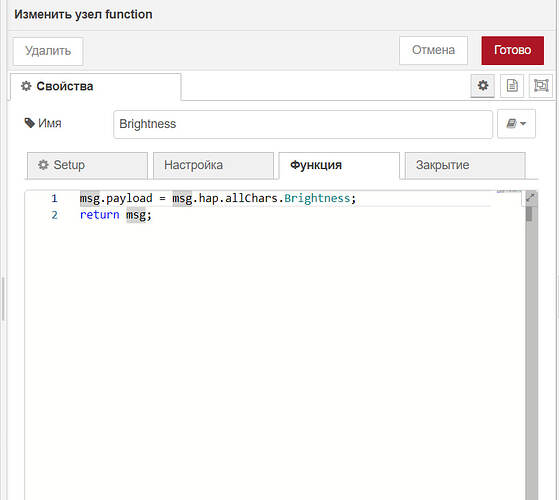Click line number 1 in editor gutter

[x=54, y=198]
